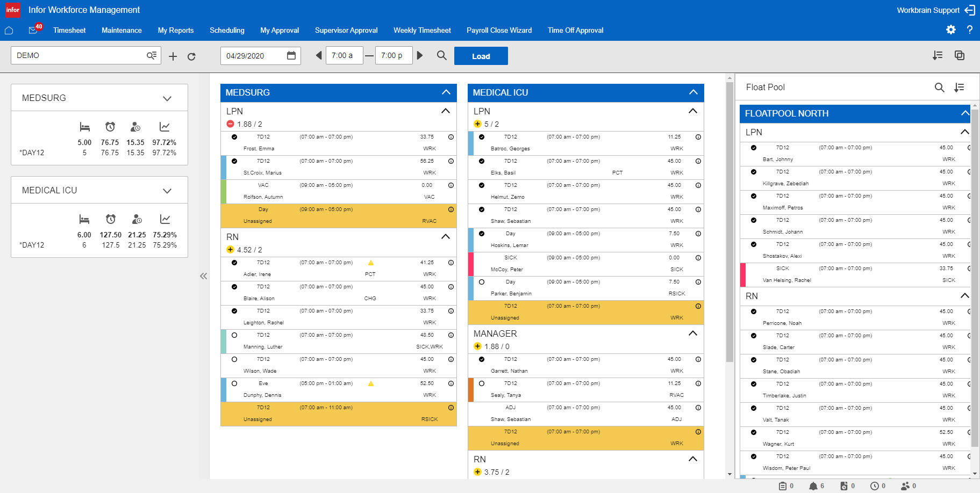Check the circle on Dunphy, Dennis's Eve shift
Image resolution: width=980 pixels, height=493 pixels.
point(234,383)
